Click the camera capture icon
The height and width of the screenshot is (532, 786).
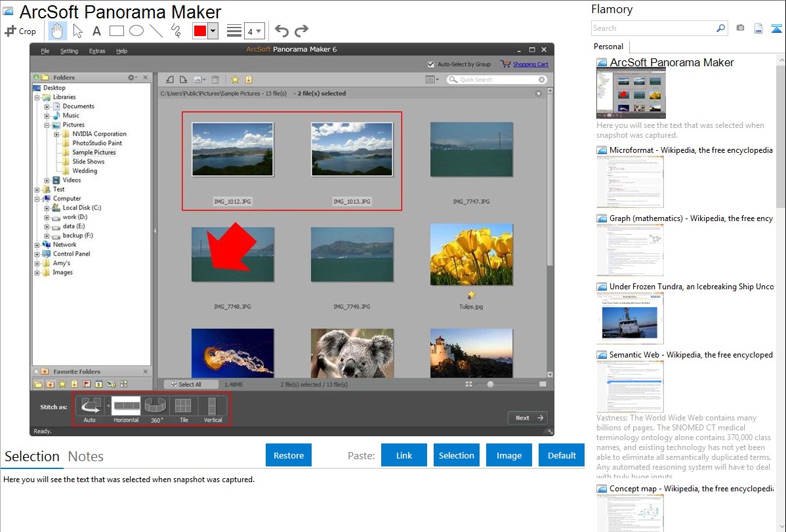coord(740,28)
